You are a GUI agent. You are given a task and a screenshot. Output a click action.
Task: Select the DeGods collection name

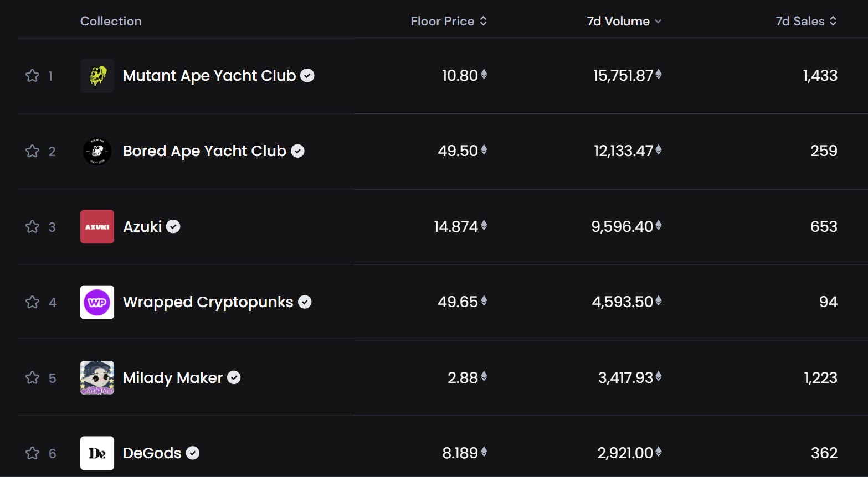pos(152,453)
